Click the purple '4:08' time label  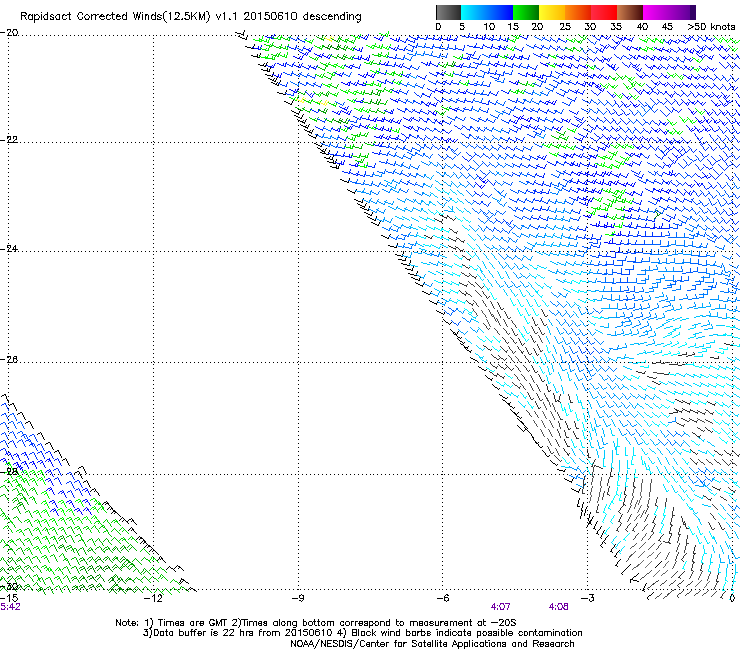(558, 607)
